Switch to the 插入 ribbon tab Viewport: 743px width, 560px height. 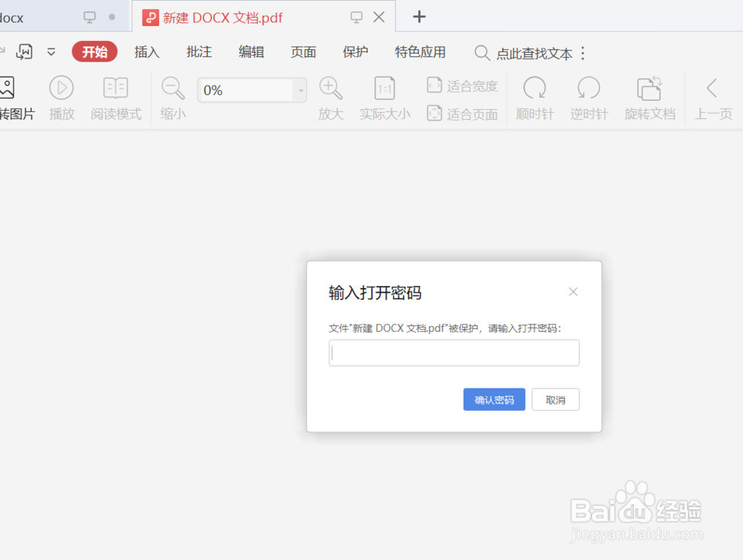pos(146,52)
